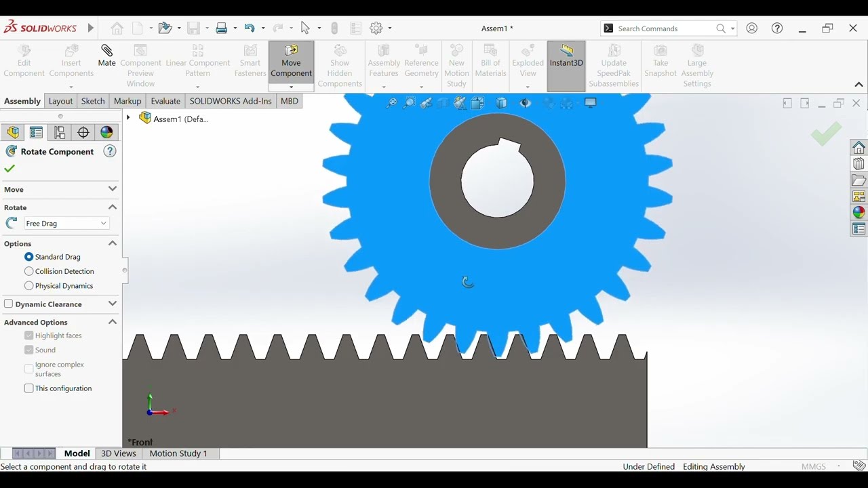Image resolution: width=868 pixels, height=488 pixels.
Task: Collapse the Options section
Action: [x=113, y=243]
